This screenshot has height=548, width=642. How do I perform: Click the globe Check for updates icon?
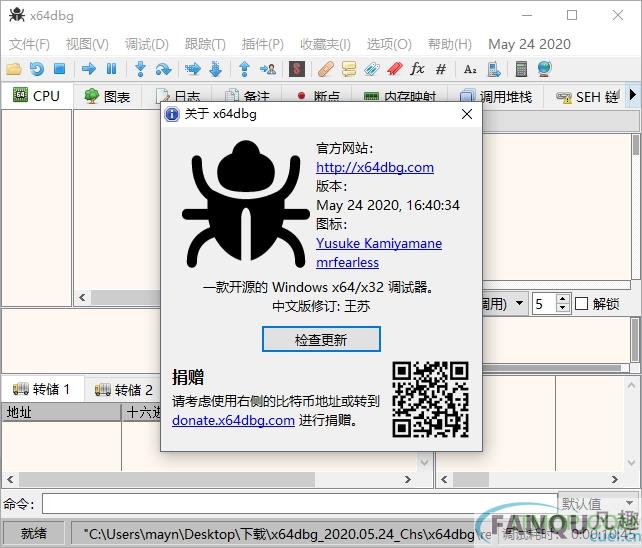pos(545,69)
